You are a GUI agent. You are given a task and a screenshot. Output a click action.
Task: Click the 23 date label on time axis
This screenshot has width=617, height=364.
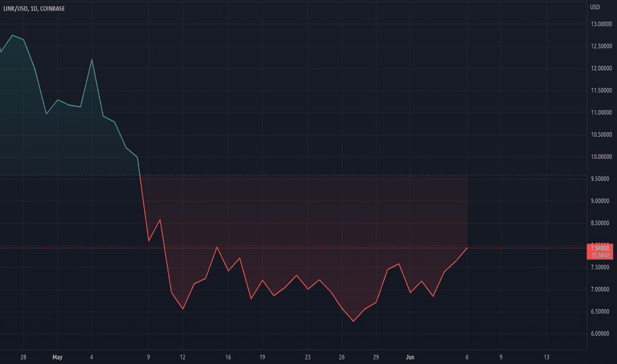[307, 357]
